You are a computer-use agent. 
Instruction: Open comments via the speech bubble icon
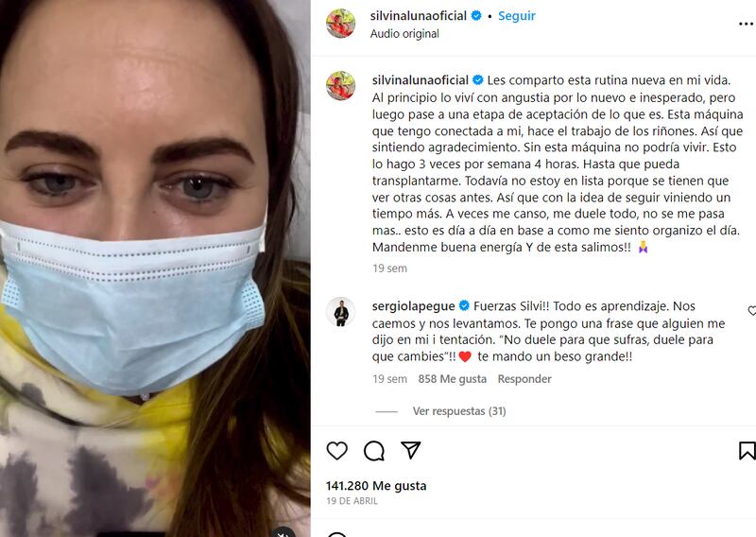(373, 451)
